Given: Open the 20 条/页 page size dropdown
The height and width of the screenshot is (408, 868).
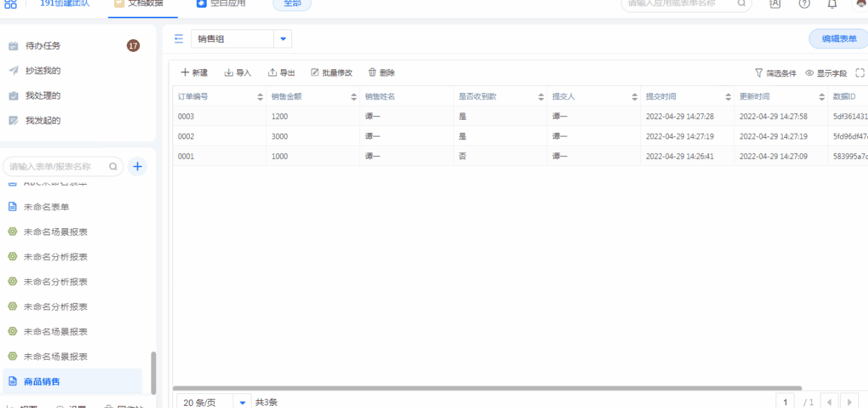Looking at the screenshot, I should pos(242,402).
